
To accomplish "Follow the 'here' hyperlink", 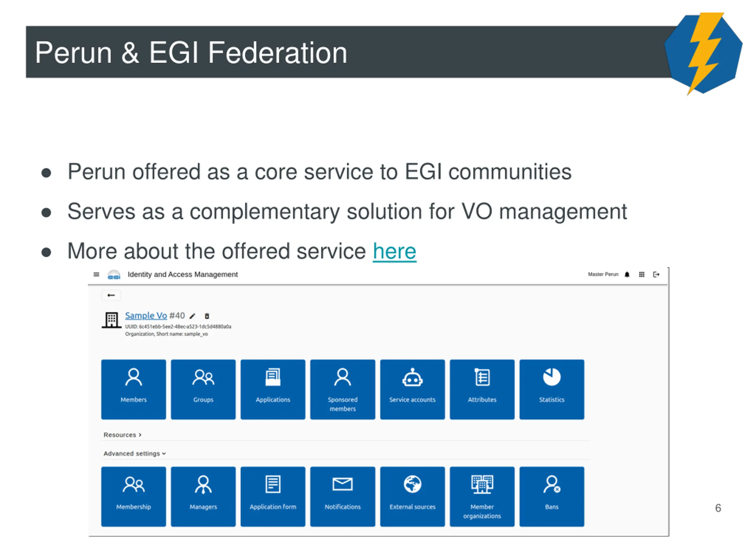I will point(395,251).
